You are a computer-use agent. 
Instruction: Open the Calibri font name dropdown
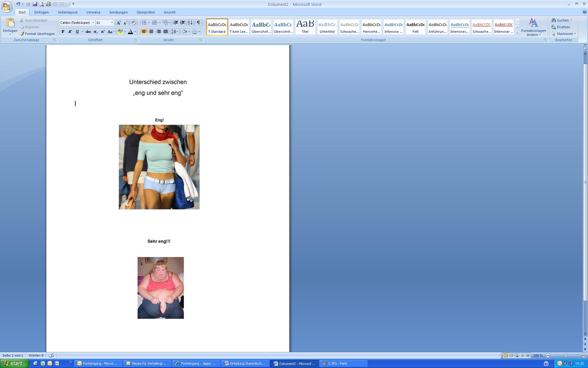click(93, 23)
